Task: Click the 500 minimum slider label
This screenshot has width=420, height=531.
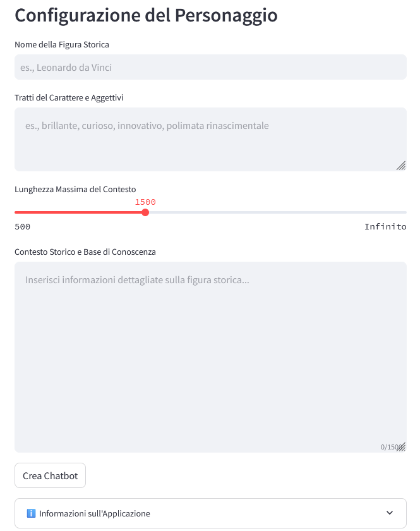Action: [x=23, y=227]
